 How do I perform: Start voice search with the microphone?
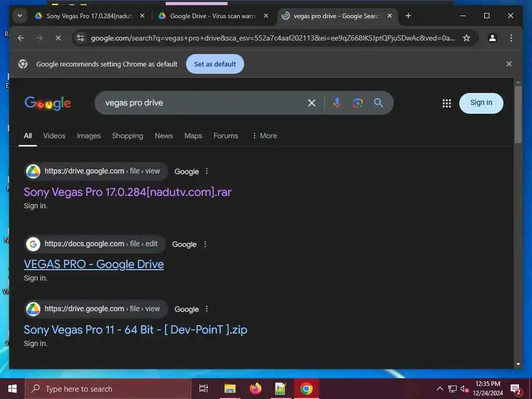[x=337, y=103]
